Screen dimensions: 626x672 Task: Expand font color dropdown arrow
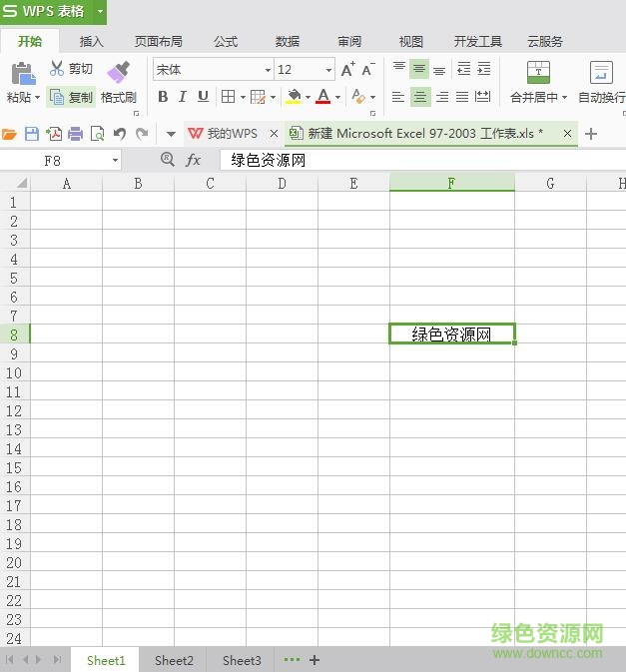tap(338, 97)
